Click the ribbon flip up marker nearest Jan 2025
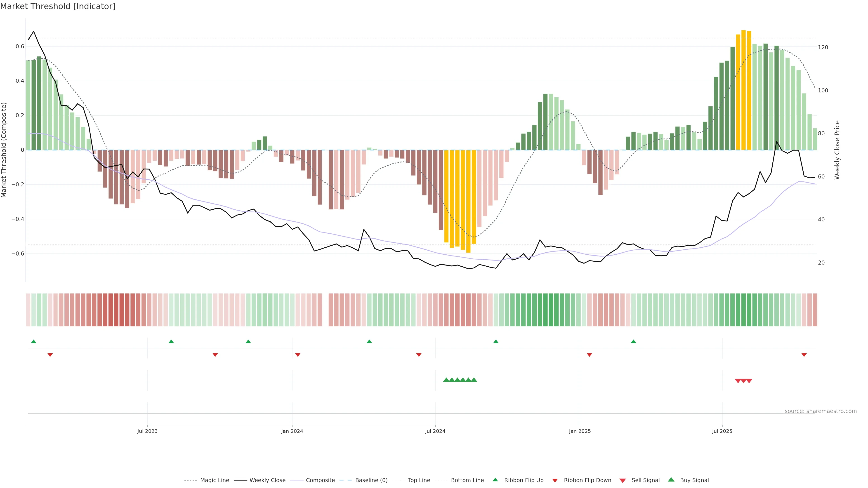The height and width of the screenshot is (488, 868). pyautogui.click(x=633, y=342)
